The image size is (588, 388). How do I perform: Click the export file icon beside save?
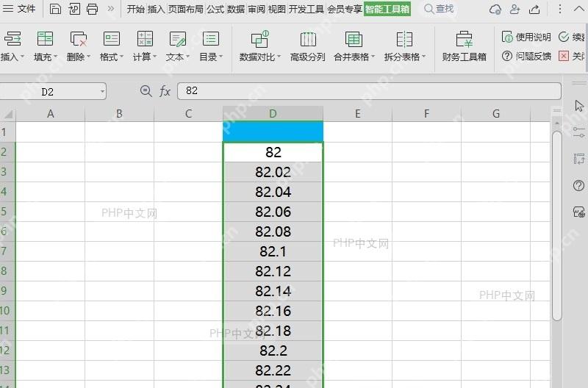[x=74, y=9]
